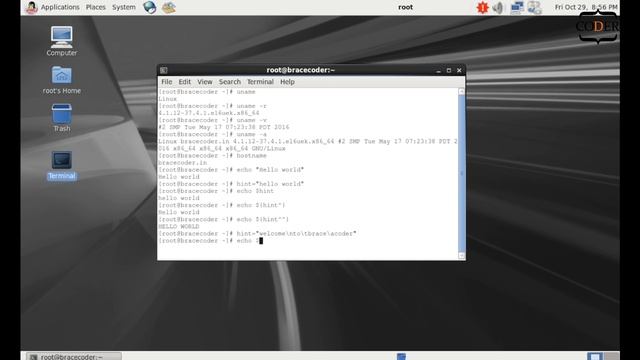Click the first 'Linux' output line
Screen dimensions: 640x360
(x=167, y=99)
